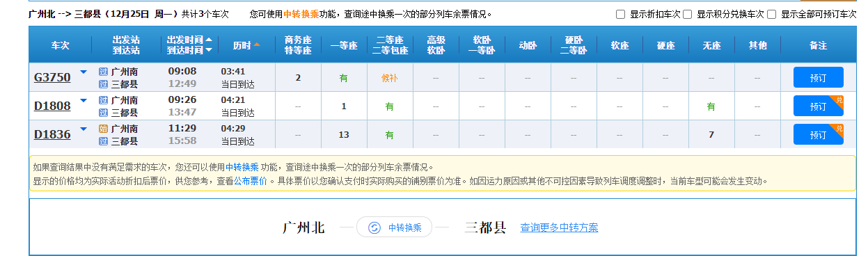The height and width of the screenshot is (256, 868).
Task: Click the 过 icon beside 三都县 in D1808 row
Action: coord(103,113)
